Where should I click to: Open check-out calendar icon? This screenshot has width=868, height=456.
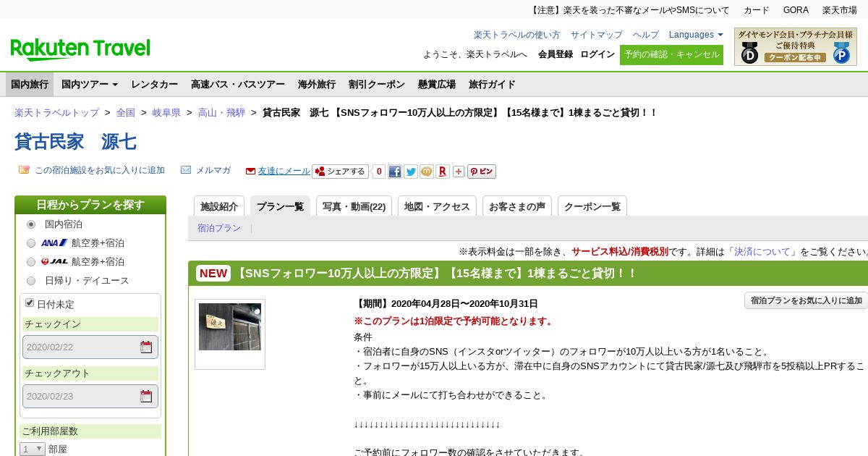[146, 396]
